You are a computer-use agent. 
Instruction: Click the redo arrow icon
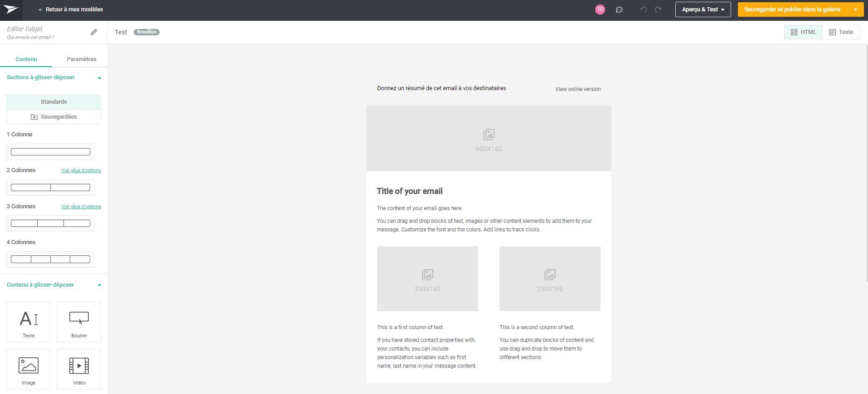point(658,10)
